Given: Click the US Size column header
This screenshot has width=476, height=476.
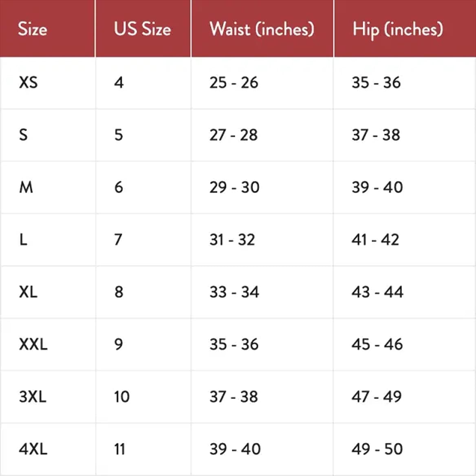Looking at the screenshot, I should (142, 29).
